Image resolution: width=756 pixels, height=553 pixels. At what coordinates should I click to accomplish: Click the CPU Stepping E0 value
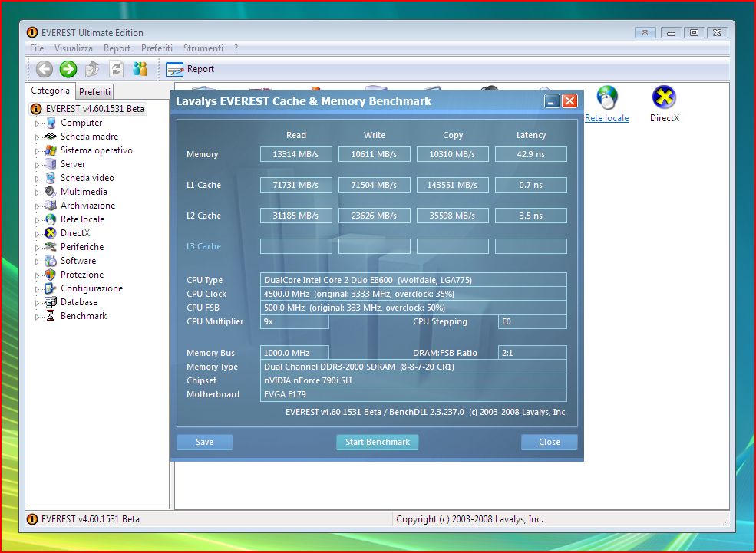[x=533, y=322]
